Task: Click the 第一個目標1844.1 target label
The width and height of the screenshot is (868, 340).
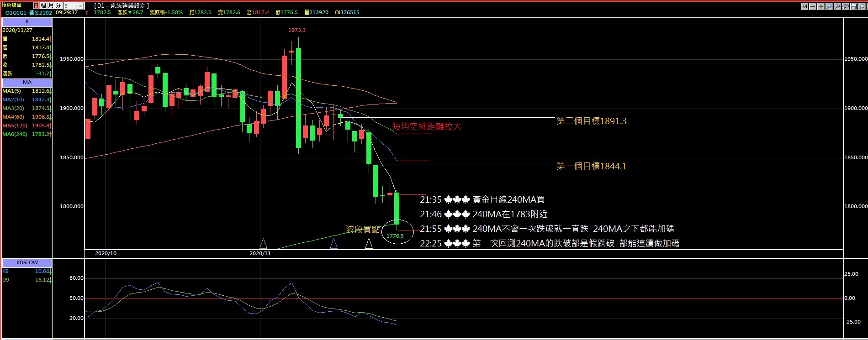Action: coord(592,166)
